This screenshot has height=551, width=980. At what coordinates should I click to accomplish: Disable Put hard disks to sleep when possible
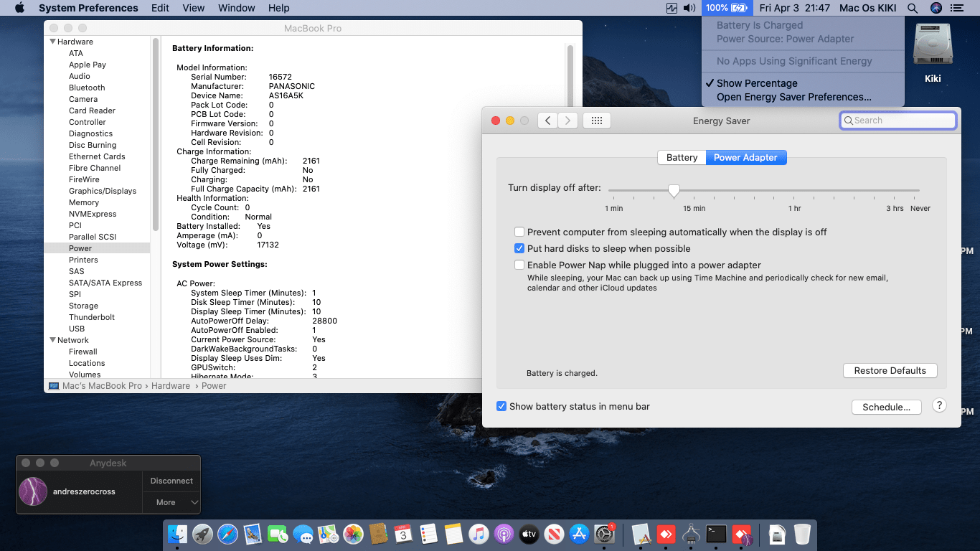pos(519,248)
